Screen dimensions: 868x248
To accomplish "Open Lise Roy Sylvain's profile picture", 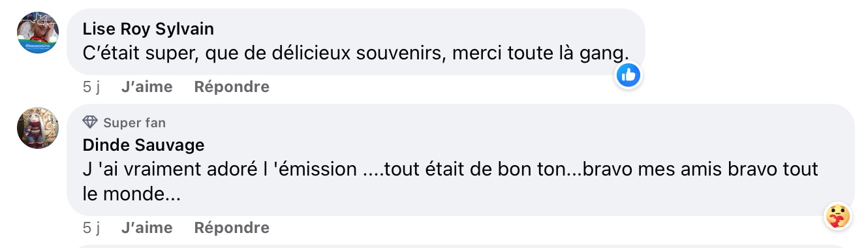I will pos(38,33).
